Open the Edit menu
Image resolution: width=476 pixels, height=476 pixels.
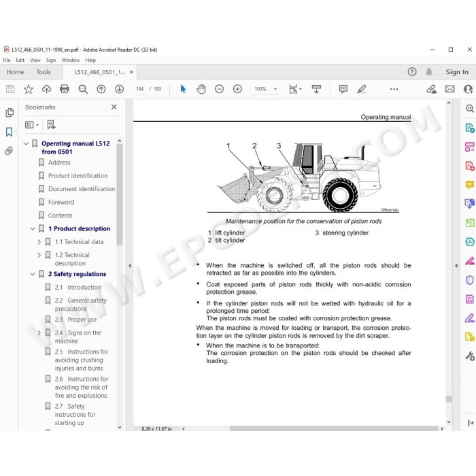coord(20,60)
